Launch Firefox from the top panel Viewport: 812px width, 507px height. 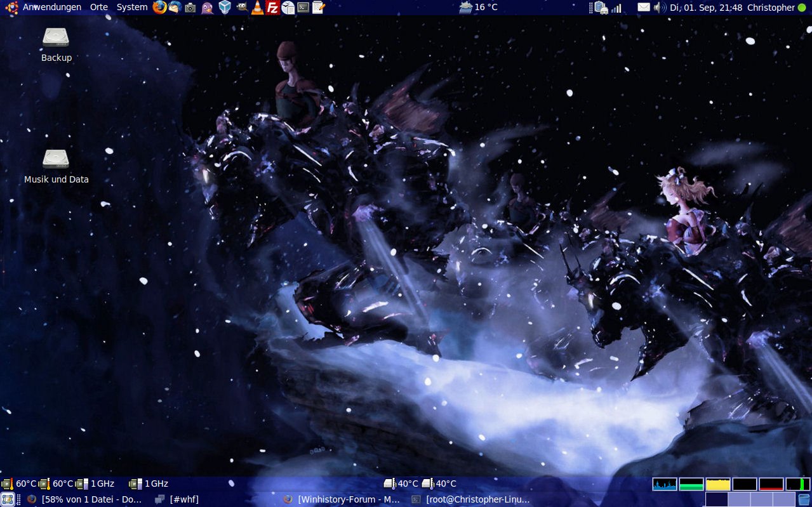pyautogui.click(x=159, y=8)
